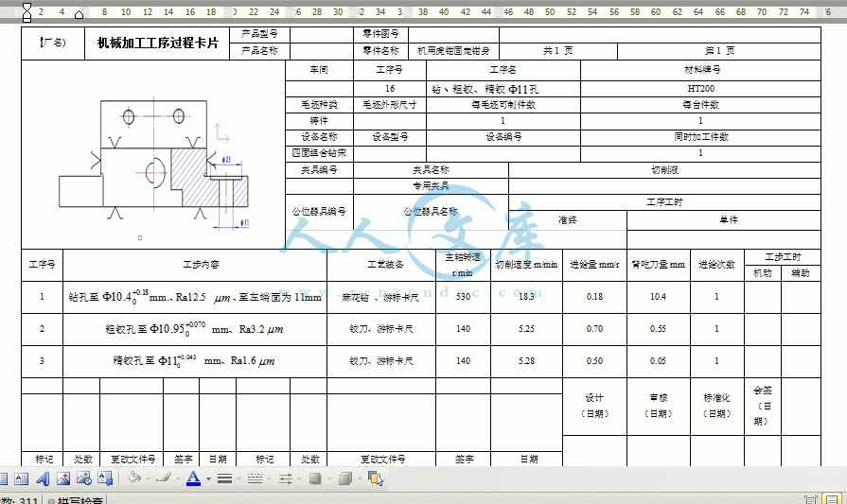Expand 3-D style dropdown arrow
The image size is (847, 504).
pos(360,478)
